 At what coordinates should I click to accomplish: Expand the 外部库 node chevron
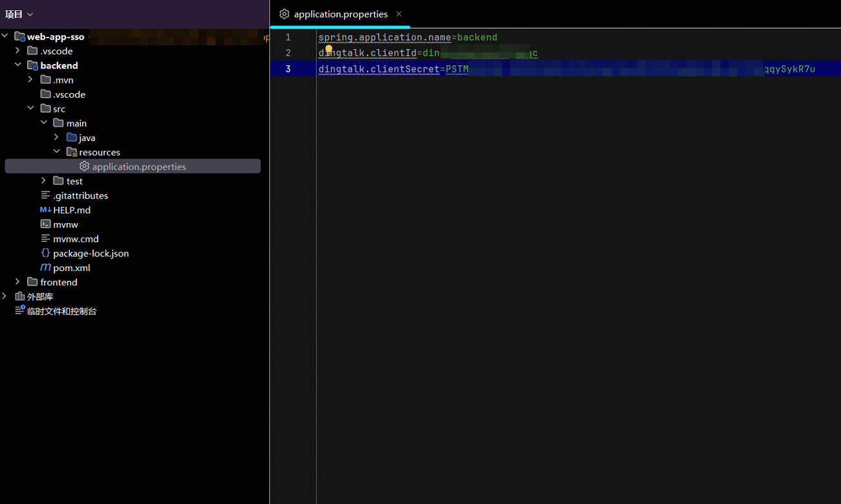[x=5, y=296]
